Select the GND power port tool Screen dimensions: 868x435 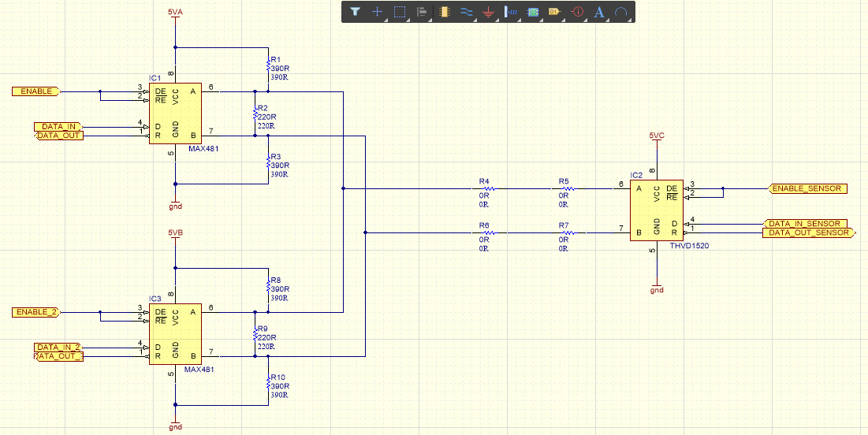point(488,12)
